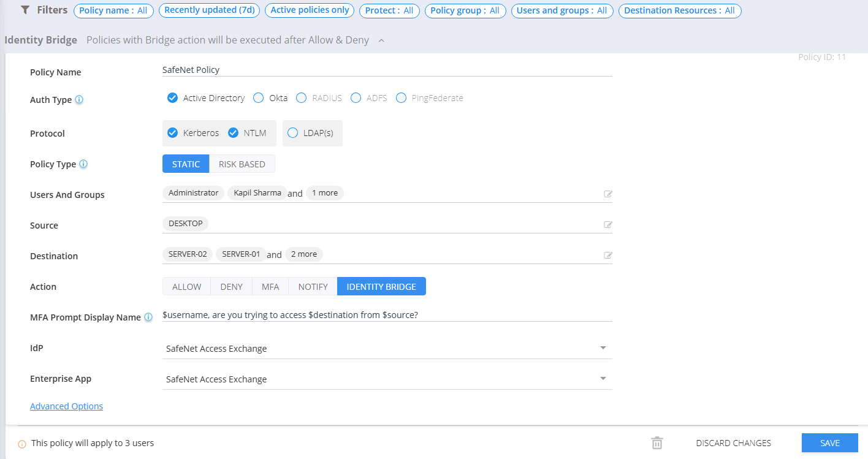This screenshot has height=459, width=868.
Task: Collapse the Identity Bridge section
Action: (x=381, y=40)
